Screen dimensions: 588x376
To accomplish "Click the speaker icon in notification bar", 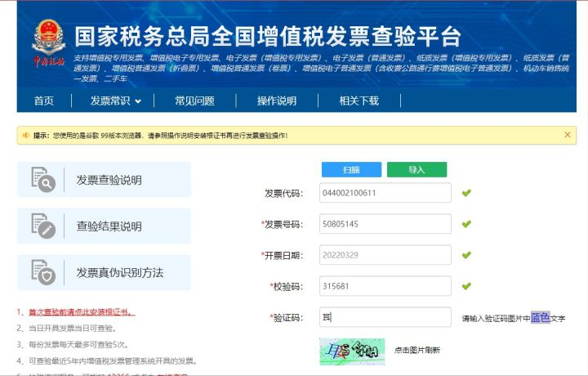I will [26, 135].
